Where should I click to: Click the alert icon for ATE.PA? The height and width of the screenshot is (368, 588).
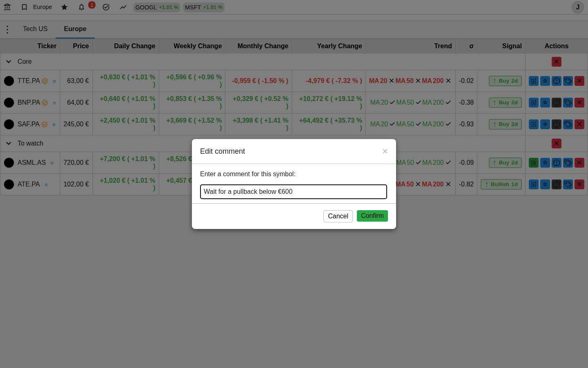point(557,184)
